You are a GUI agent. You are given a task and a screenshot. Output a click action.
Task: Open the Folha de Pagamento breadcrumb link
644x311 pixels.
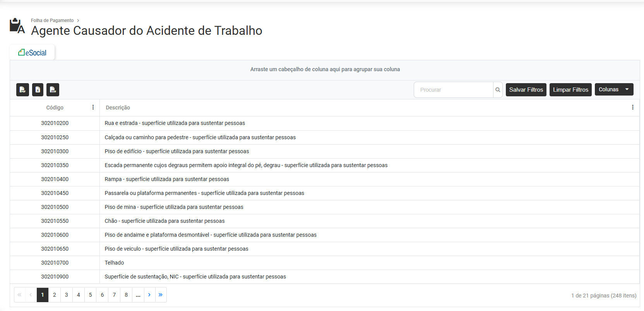click(52, 21)
